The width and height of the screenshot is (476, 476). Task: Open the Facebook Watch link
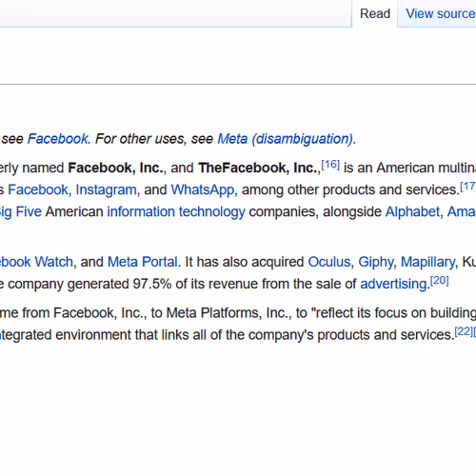click(36, 262)
